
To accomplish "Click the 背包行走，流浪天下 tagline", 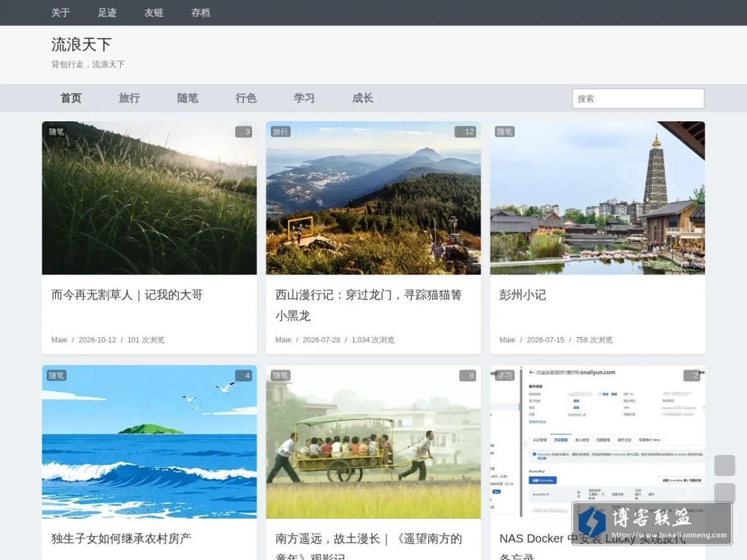I will pyautogui.click(x=88, y=65).
